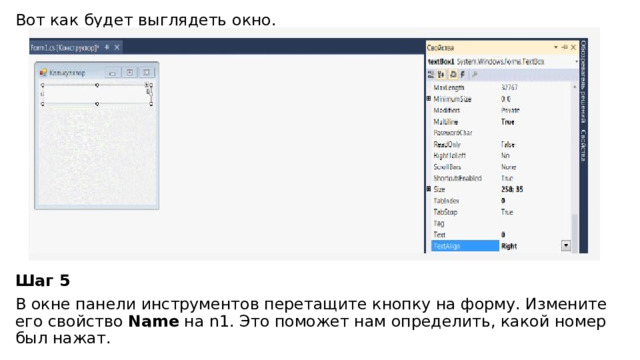This screenshot has width=640, height=360.
Task: Sort properties alphabetically icon
Action: [441, 74]
